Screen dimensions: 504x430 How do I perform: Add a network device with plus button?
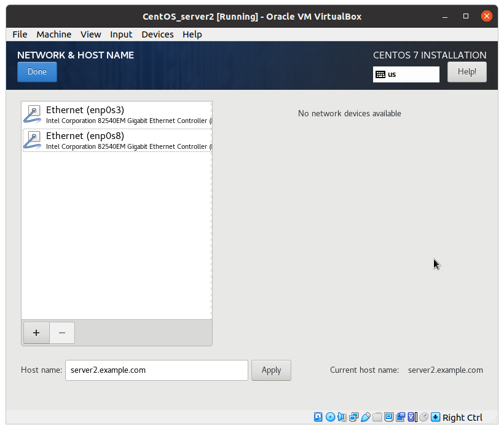[x=36, y=333]
